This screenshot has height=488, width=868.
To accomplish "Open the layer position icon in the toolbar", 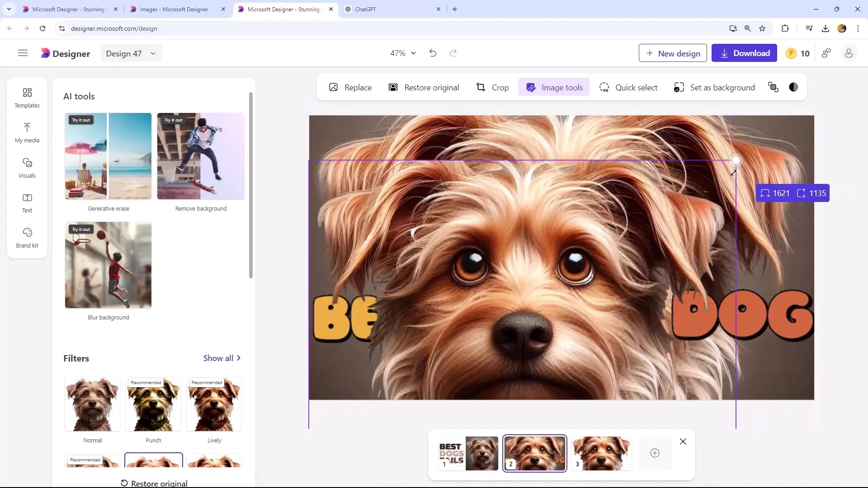I will pos(773,87).
